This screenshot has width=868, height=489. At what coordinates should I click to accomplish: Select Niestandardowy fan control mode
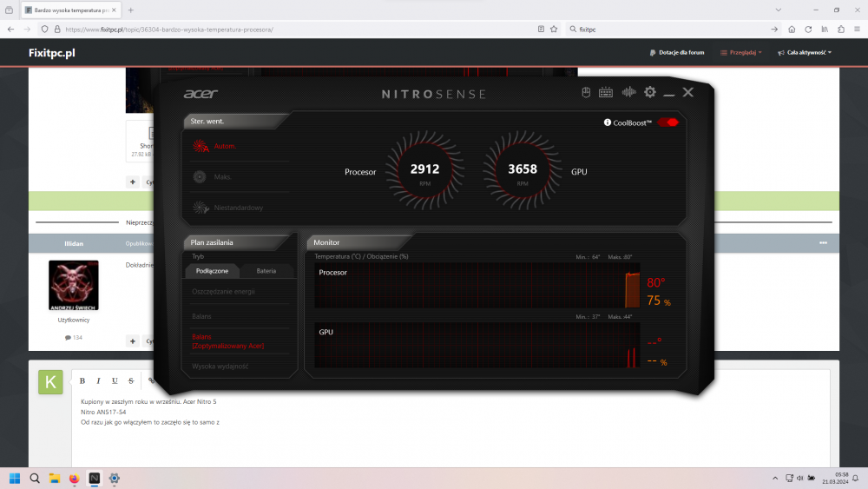tap(237, 208)
